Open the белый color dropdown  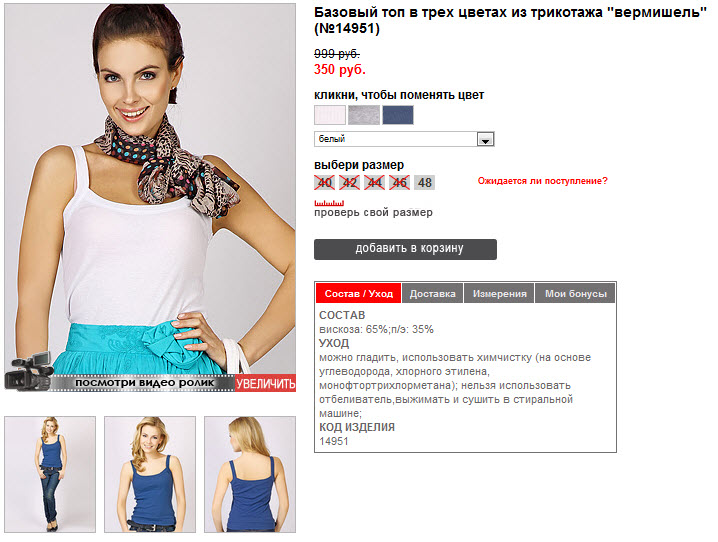pyautogui.click(x=404, y=139)
